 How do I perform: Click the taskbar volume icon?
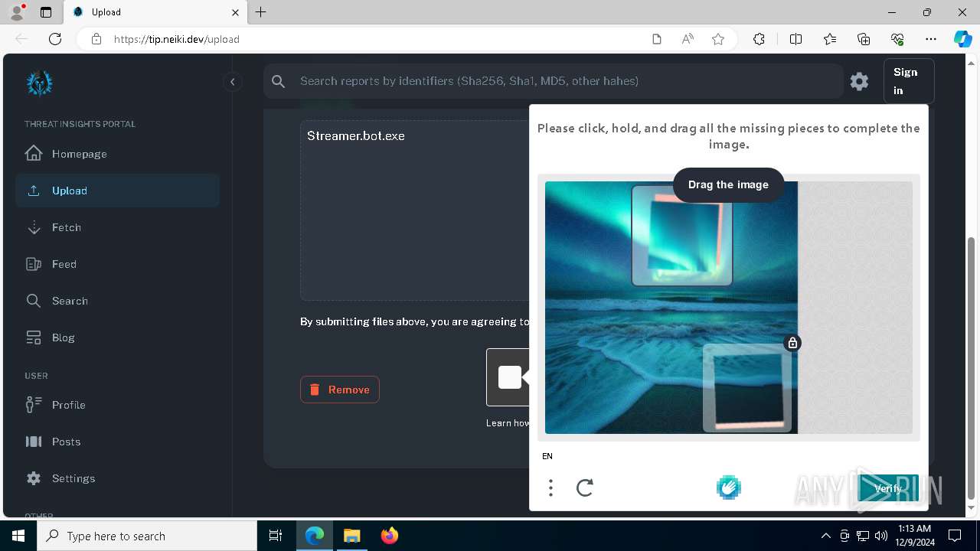[881, 536]
